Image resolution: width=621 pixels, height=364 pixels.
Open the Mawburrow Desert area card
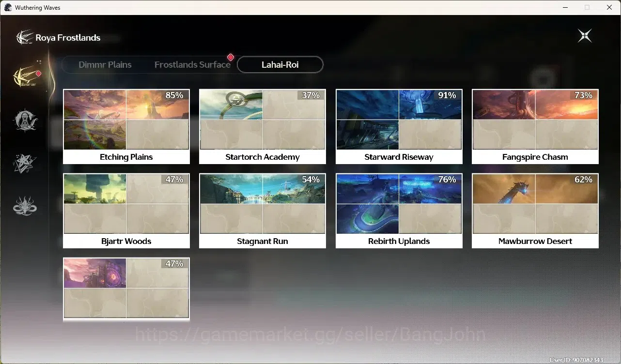(535, 211)
